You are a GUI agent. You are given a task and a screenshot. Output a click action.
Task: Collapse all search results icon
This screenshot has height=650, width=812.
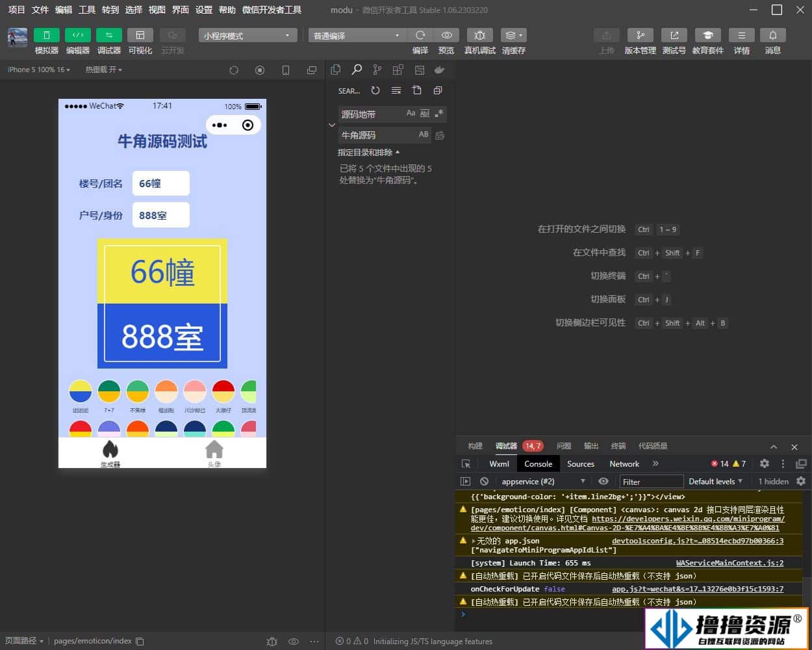pyautogui.click(x=438, y=90)
